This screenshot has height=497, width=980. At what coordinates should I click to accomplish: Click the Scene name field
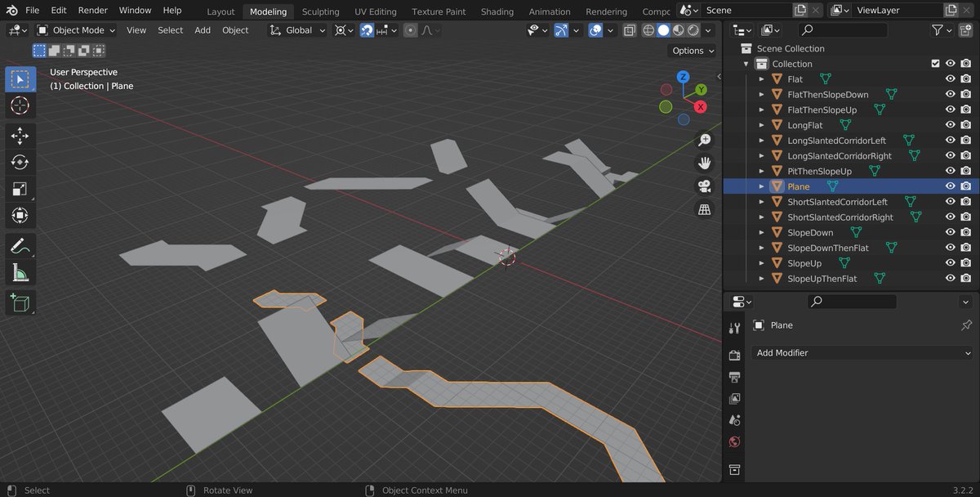(748, 10)
